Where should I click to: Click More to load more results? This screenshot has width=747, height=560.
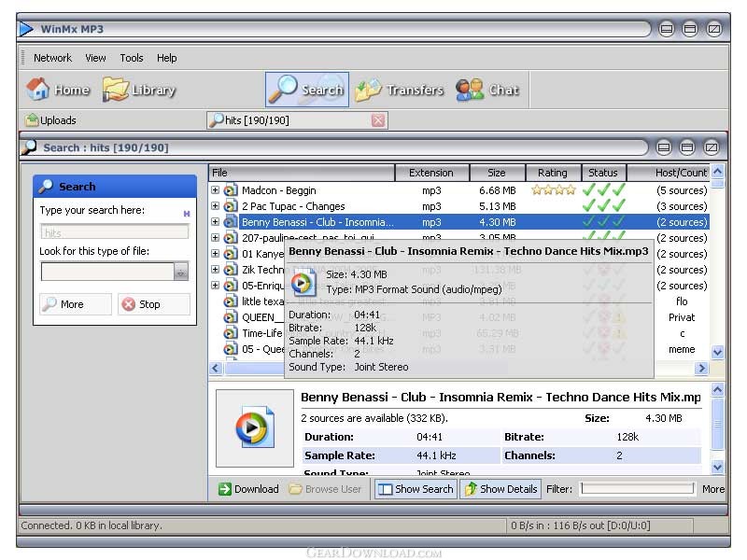coord(63,304)
